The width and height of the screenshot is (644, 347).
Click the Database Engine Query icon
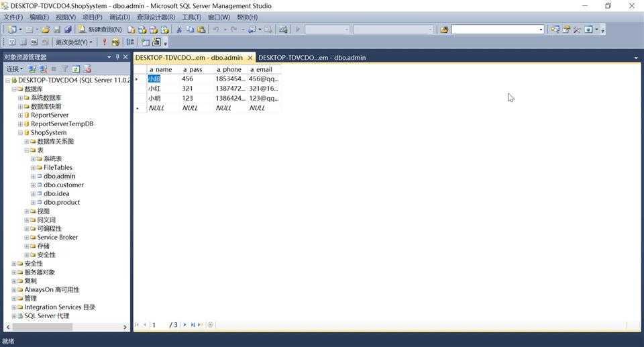coord(131,30)
